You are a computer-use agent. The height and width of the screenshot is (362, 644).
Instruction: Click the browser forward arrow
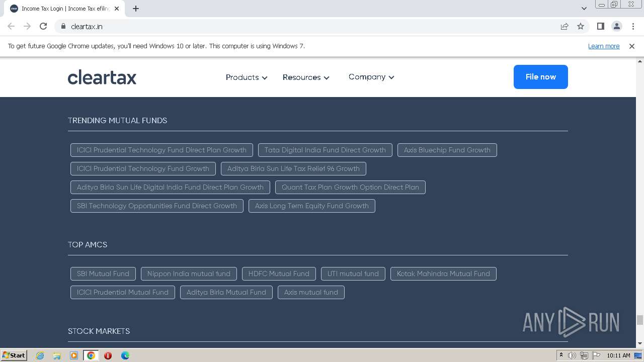pyautogui.click(x=27, y=26)
